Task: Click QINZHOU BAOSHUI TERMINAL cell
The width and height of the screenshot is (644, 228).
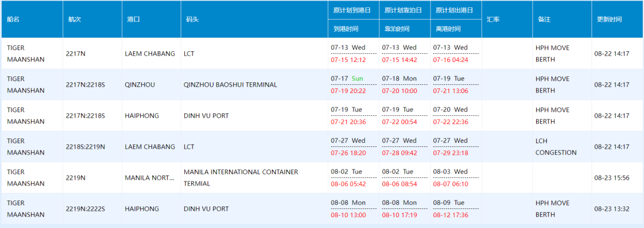Action: [x=230, y=85]
